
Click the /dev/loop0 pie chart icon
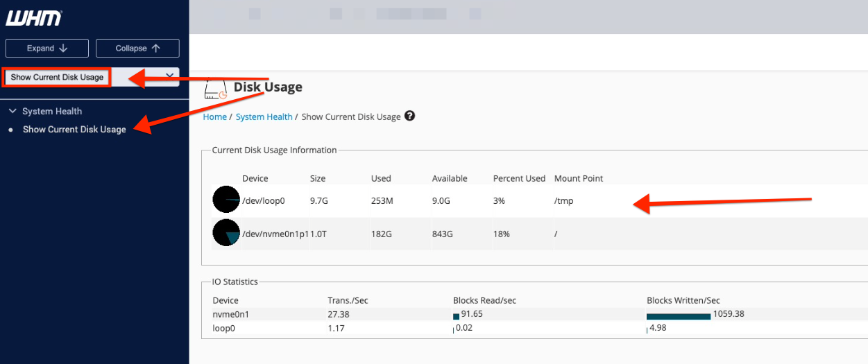click(x=226, y=200)
